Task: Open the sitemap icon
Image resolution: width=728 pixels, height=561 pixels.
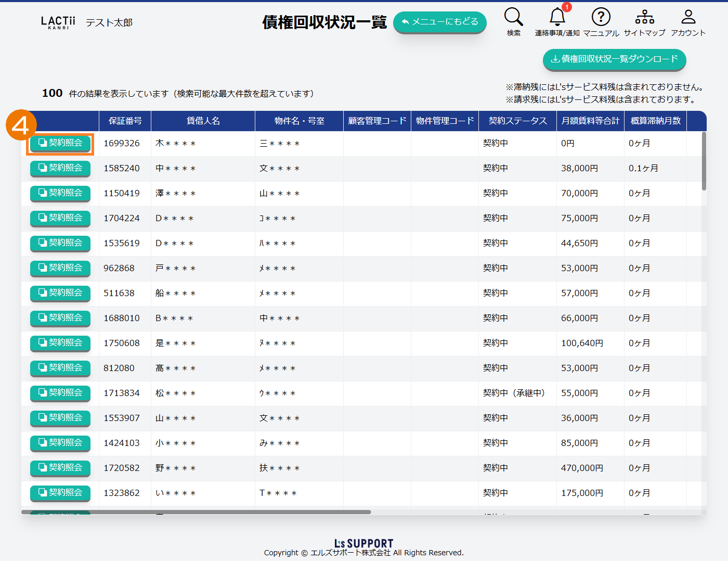Action: 644,17
